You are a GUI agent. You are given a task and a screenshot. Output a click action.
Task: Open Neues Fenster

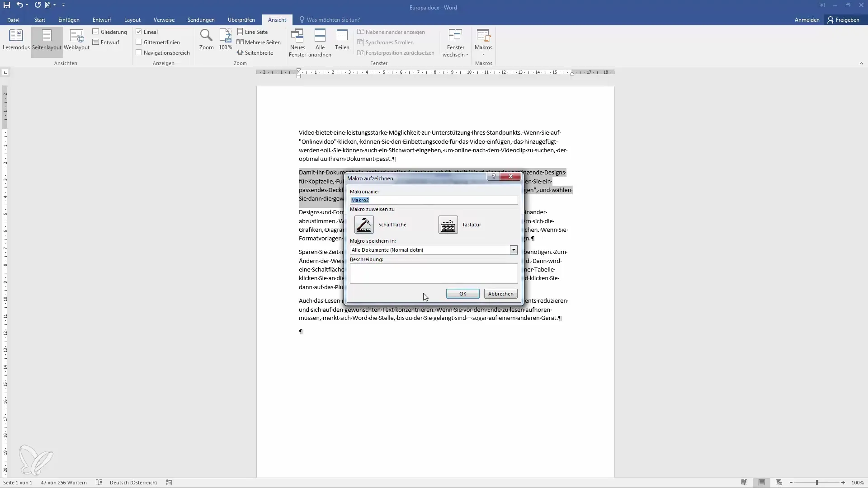click(x=297, y=43)
